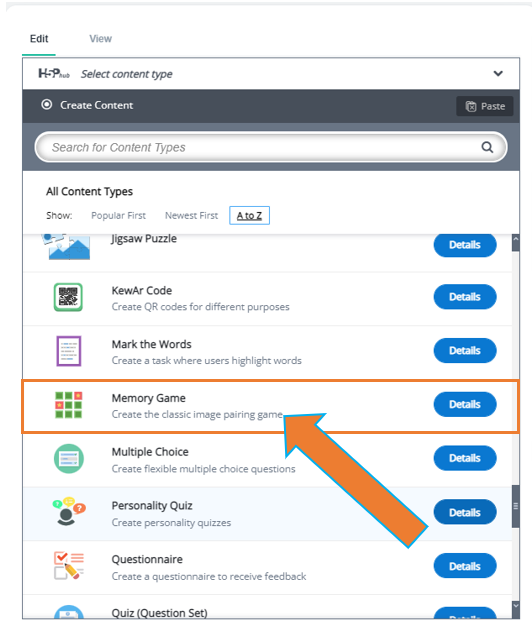Click the Paste button

[485, 106]
